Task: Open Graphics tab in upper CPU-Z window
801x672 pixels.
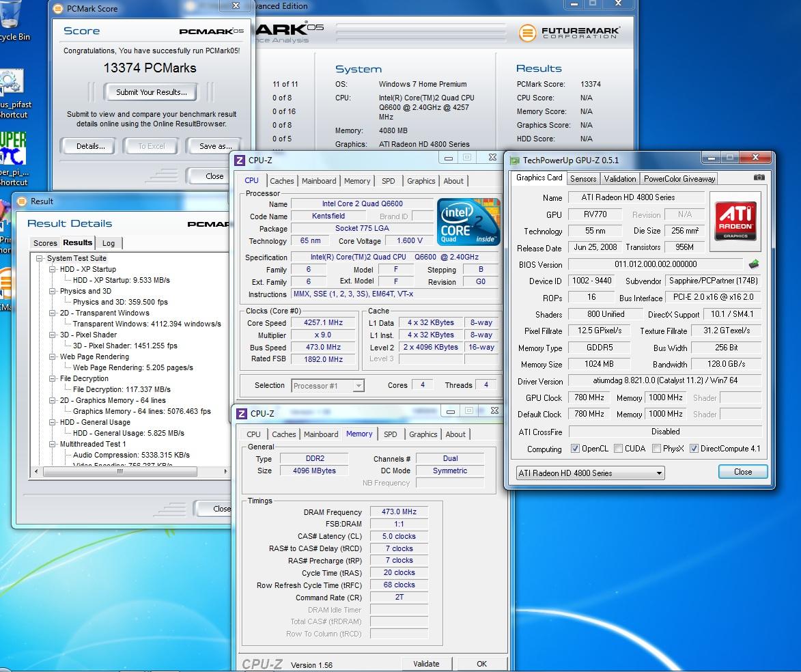Action: (421, 181)
